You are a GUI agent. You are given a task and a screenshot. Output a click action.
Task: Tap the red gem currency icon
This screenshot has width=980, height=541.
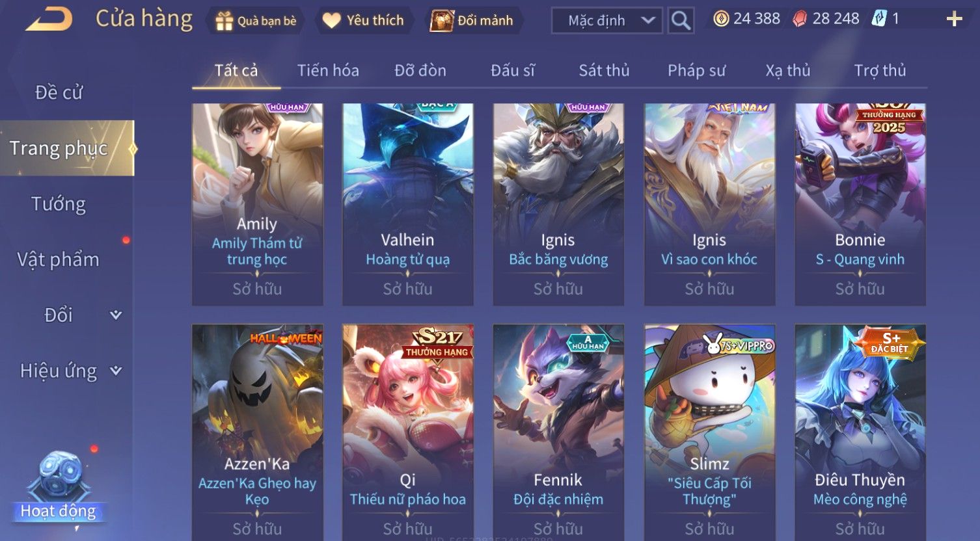tap(800, 19)
